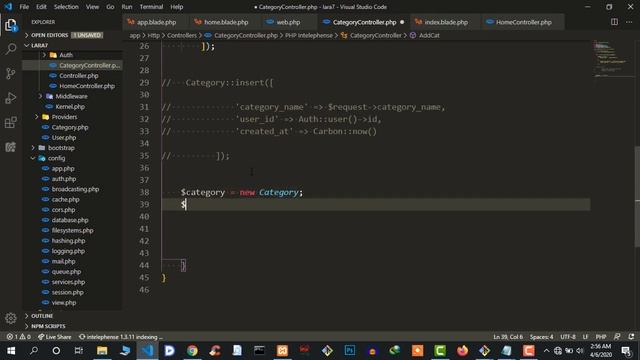This screenshot has width=640, height=360.
Task: Open config app.php file
Action: pos(63,169)
